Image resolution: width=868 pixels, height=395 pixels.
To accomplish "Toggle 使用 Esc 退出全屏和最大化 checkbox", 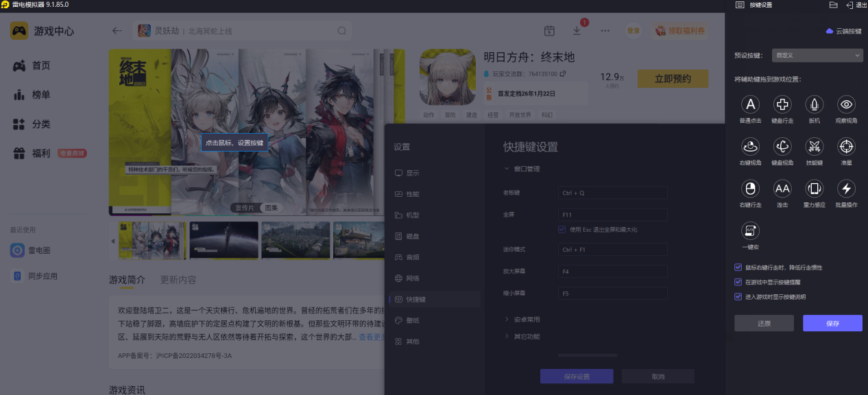I will [562, 230].
